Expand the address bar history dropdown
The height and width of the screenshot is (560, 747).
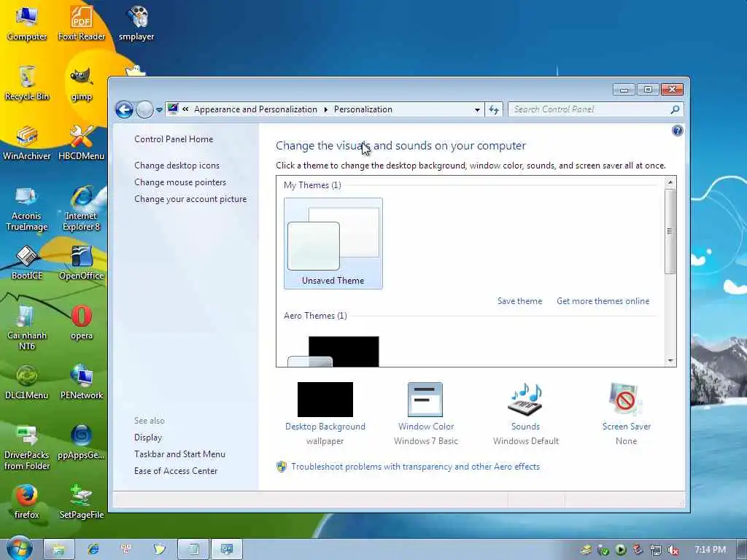tap(477, 109)
